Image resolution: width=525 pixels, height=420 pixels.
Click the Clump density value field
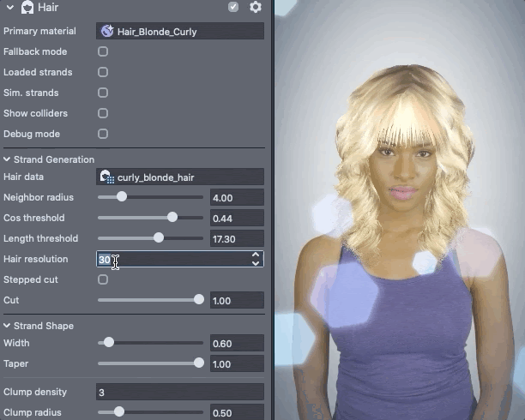pos(180,393)
